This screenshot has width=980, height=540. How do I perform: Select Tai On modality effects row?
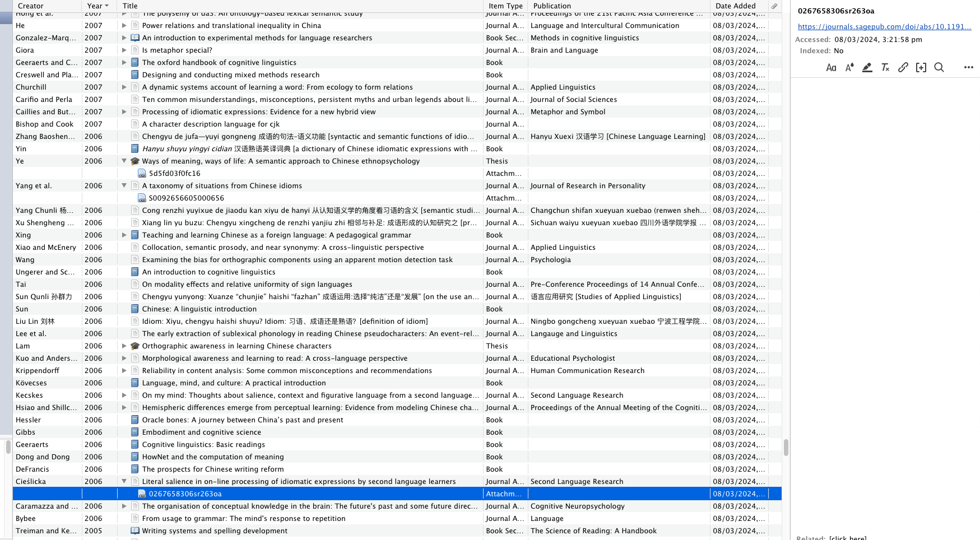pos(397,285)
